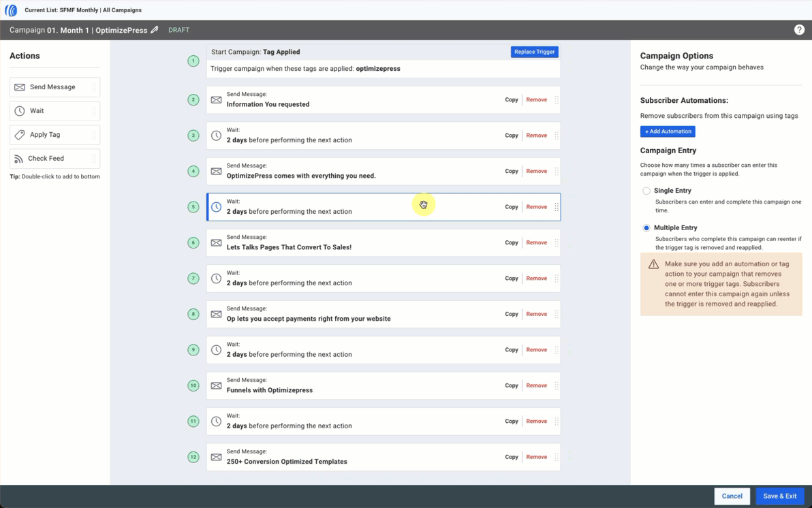The height and width of the screenshot is (508, 812).
Task: Click step number 12 circle marker
Action: point(193,457)
